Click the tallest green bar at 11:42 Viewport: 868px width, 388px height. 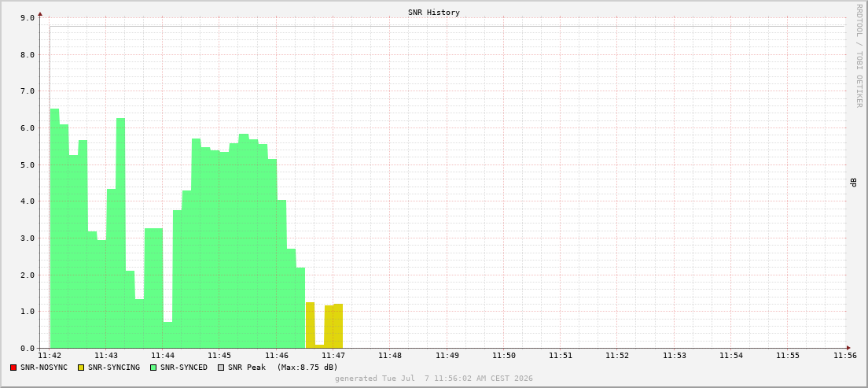(55, 228)
